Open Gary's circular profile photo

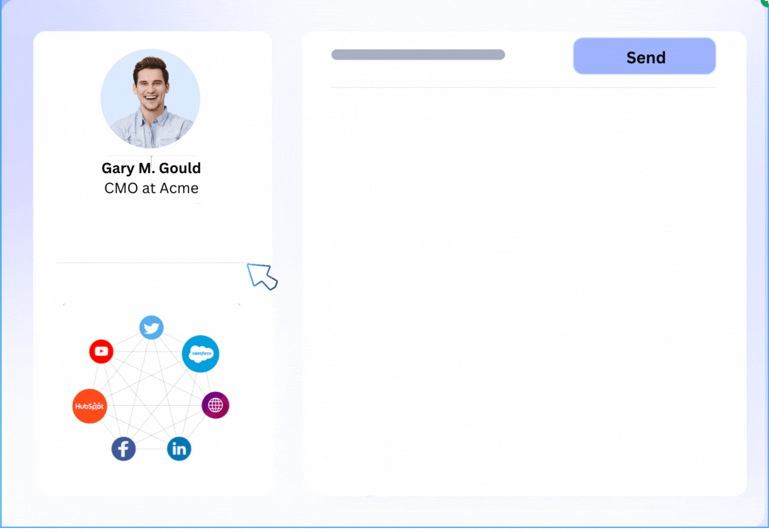(150, 99)
